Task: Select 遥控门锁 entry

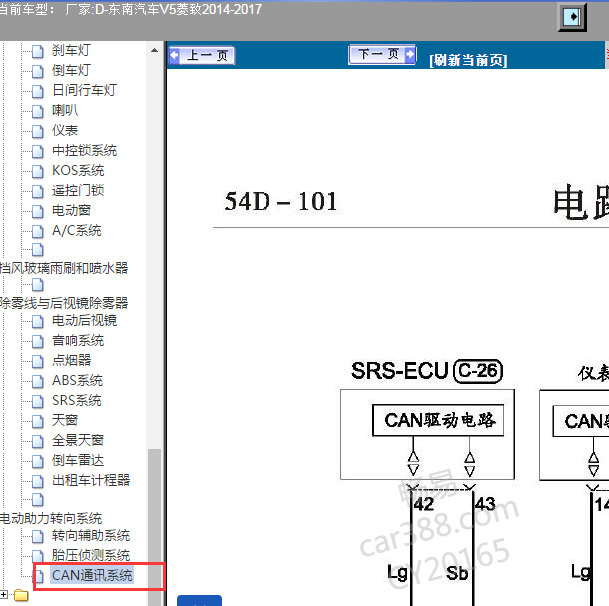Action: point(78,190)
